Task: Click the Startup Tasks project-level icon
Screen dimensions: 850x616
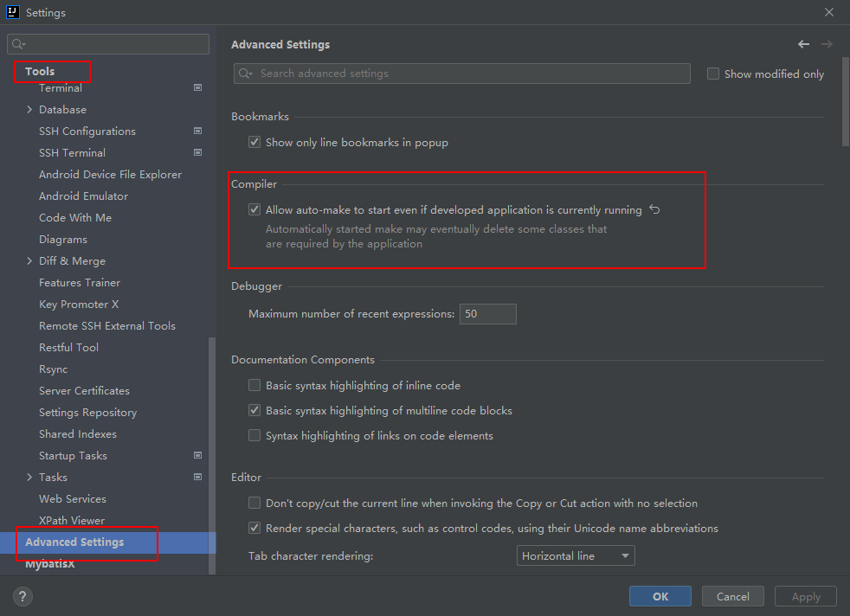Action: tap(197, 455)
